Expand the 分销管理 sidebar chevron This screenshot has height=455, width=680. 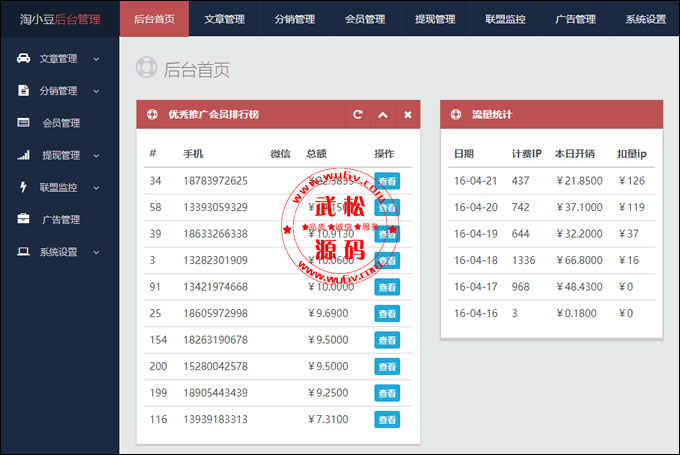click(96, 91)
